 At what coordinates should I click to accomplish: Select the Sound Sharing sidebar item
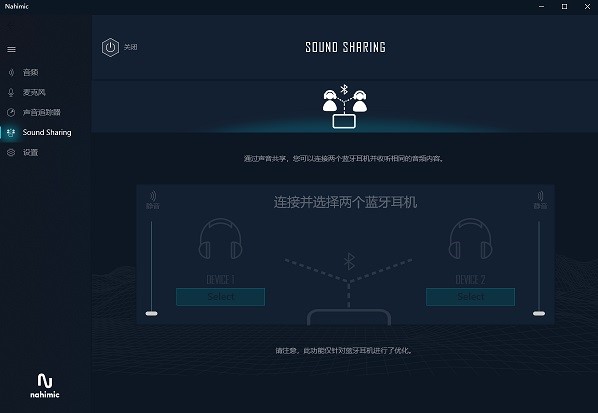click(39, 132)
